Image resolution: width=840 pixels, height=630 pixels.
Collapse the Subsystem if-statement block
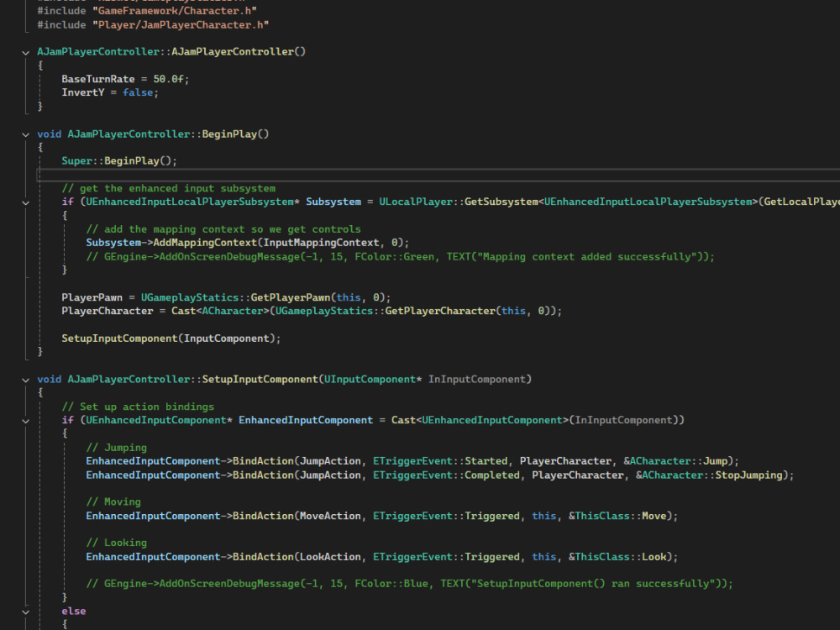click(x=25, y=202)
